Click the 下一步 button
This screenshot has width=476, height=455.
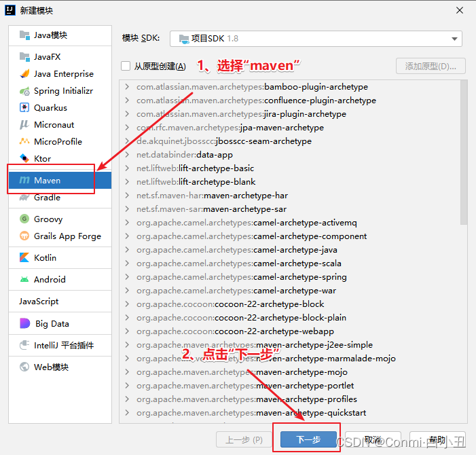tap(308, 439)
